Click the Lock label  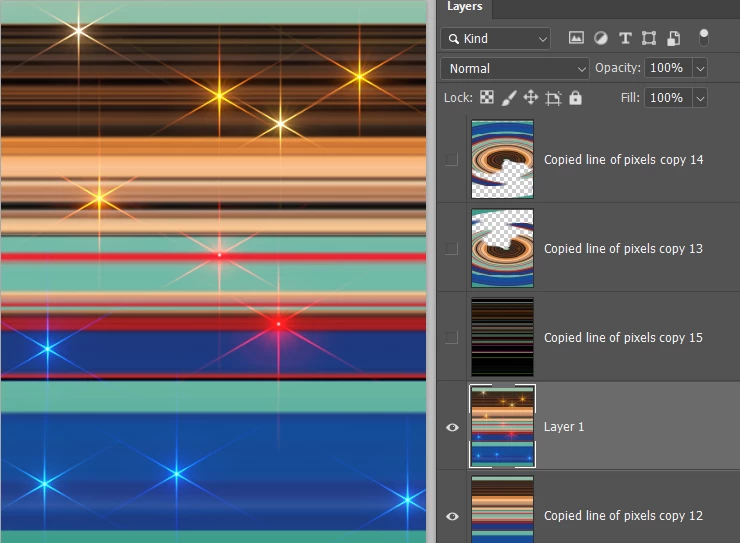(458, 98)
